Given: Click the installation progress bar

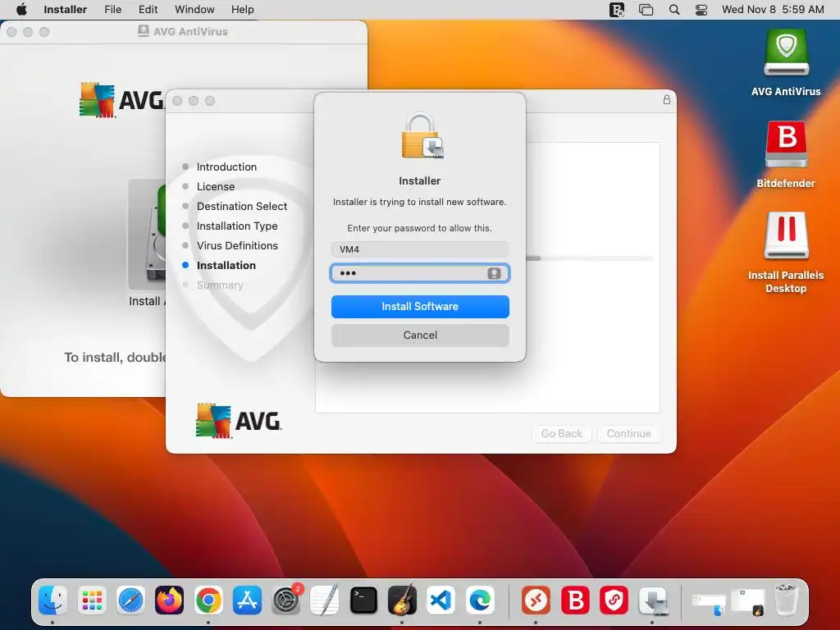Looking at the screenshot, I should (589, 258).
